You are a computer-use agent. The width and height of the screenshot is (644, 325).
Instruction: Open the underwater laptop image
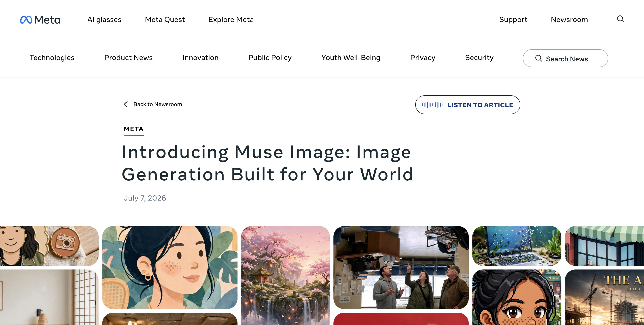pyautogui.click(x=517, y=246)
